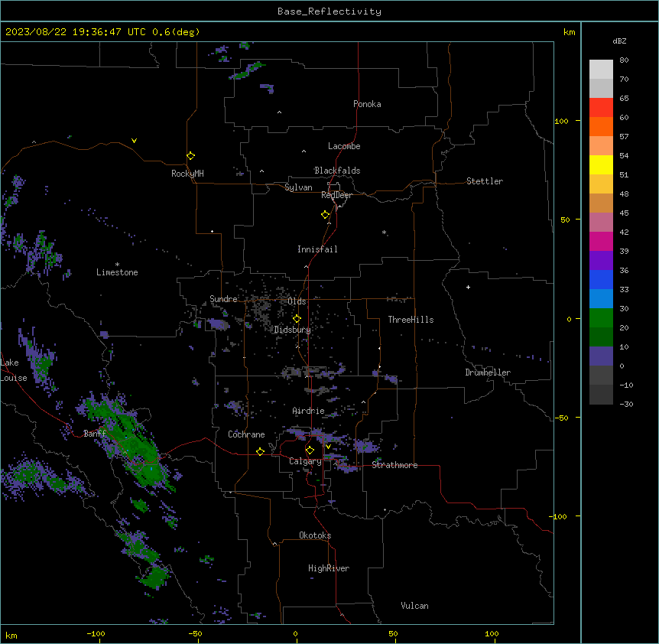Click the yellow diamond marker above Calgary label
The width and height of the screenshot is (659, 644).
coord(310,450)
